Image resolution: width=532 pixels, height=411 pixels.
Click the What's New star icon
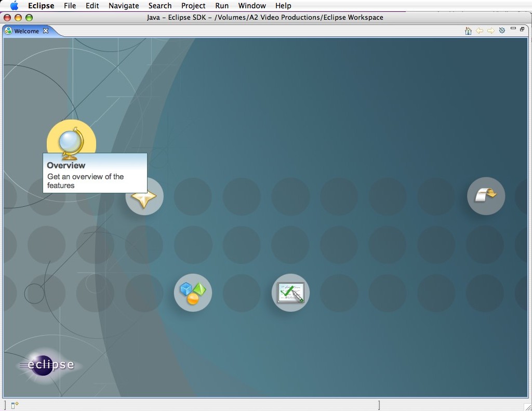[x=144, y=197]
